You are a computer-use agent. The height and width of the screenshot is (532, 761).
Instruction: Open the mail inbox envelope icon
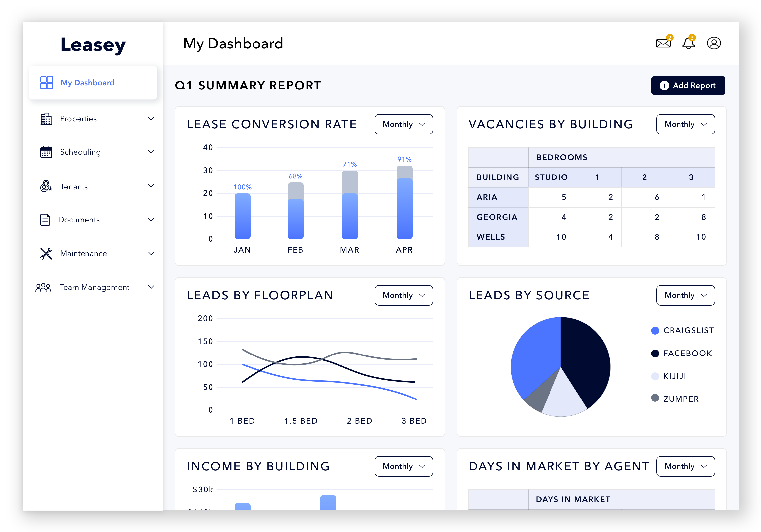(x=663, y=43)
